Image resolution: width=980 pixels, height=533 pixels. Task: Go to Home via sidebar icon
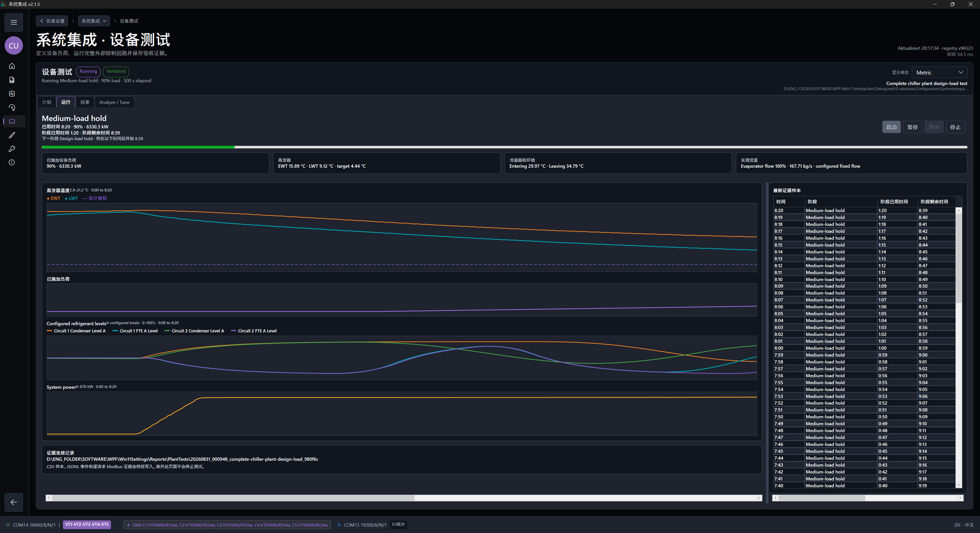pos(12,66)
